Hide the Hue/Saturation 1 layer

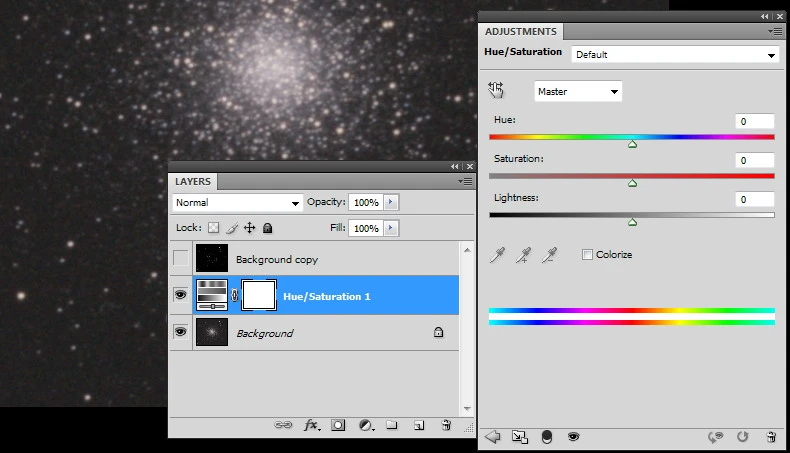(181, 296)
